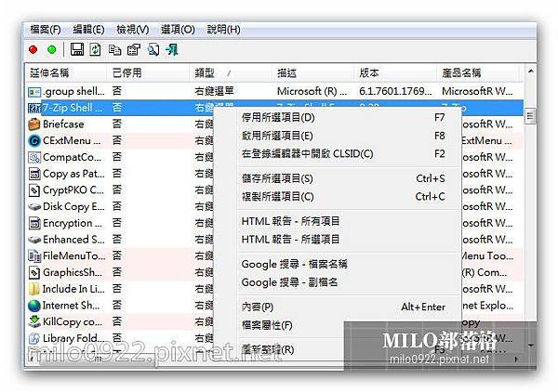Sort by the 延伸名稱 column header
Screen dimensions: 558x392
click(66, 73)
